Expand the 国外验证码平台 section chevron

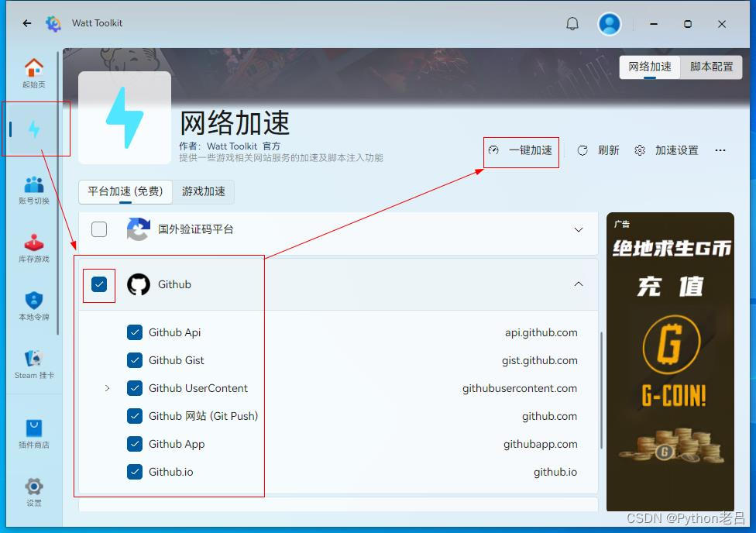[x=579, y=229]
